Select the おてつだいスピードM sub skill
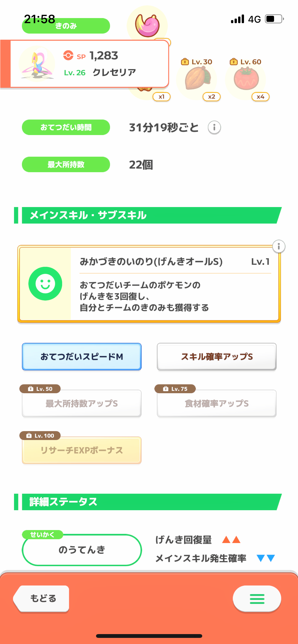The width and height of the screenshot is (298, 644). [82, 357]
